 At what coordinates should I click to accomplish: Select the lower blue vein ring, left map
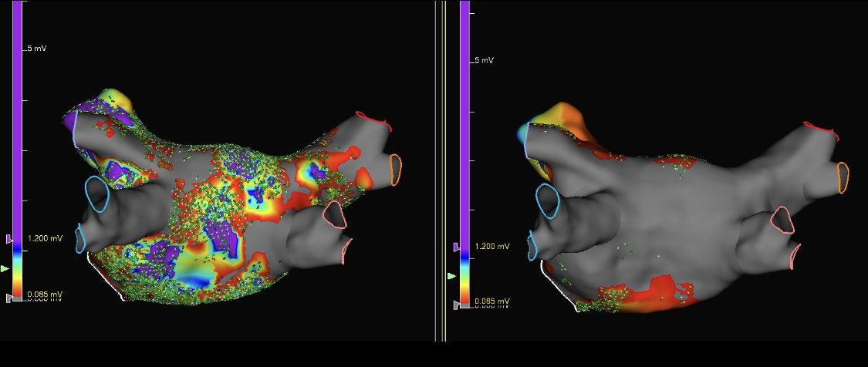coord(81,238)
